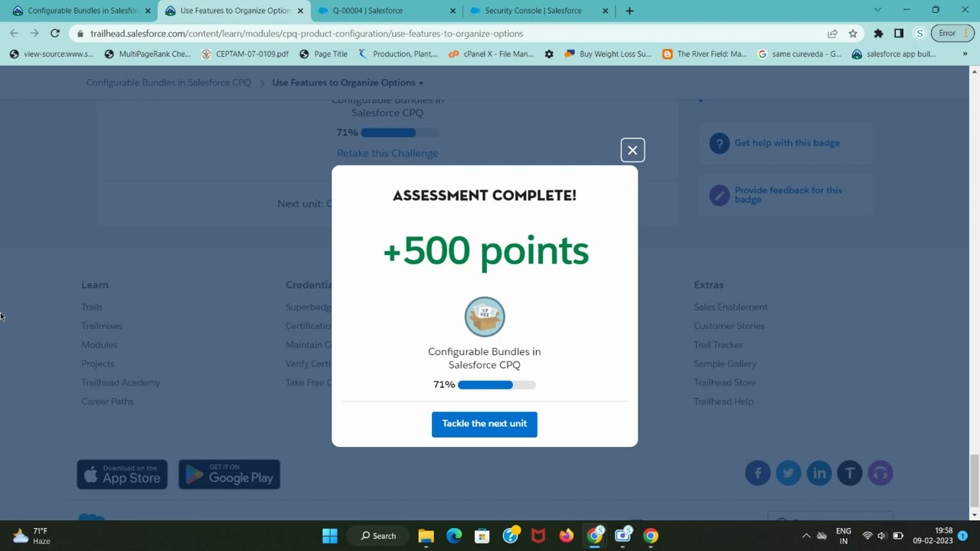980x551 pixels.
Task: Open Page Title bookmark
Action: (x=323, y=54)
